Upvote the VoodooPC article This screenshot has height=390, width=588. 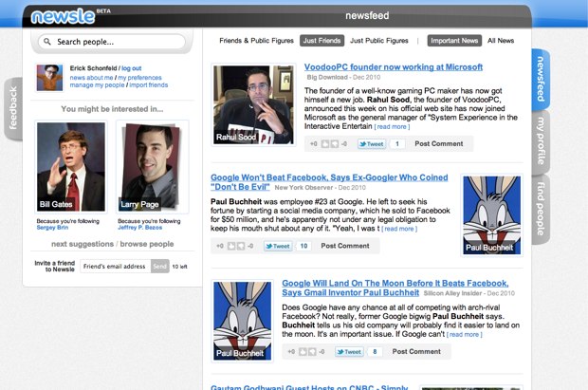pyautogui.click(x=326, y=144)
